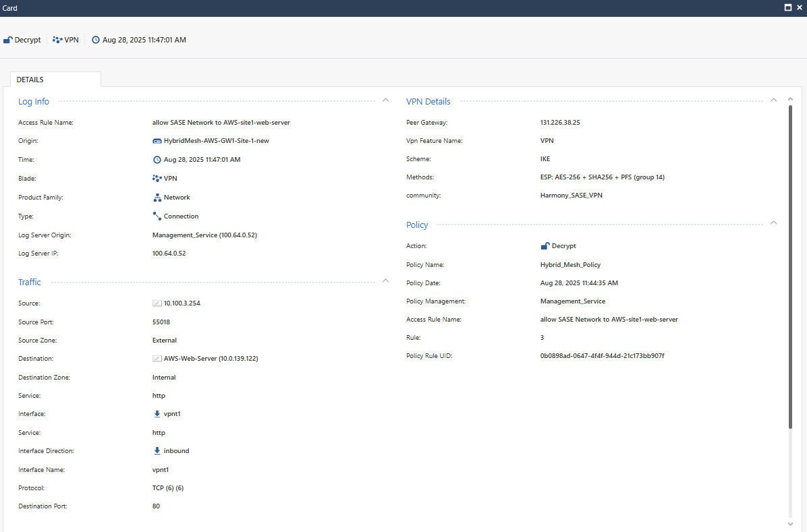Image resolution: width=807 pixels, height=532 pixels.
Task: Click the VPN blade icon in header
Action: pyautogui.click(x=57, y=40)
